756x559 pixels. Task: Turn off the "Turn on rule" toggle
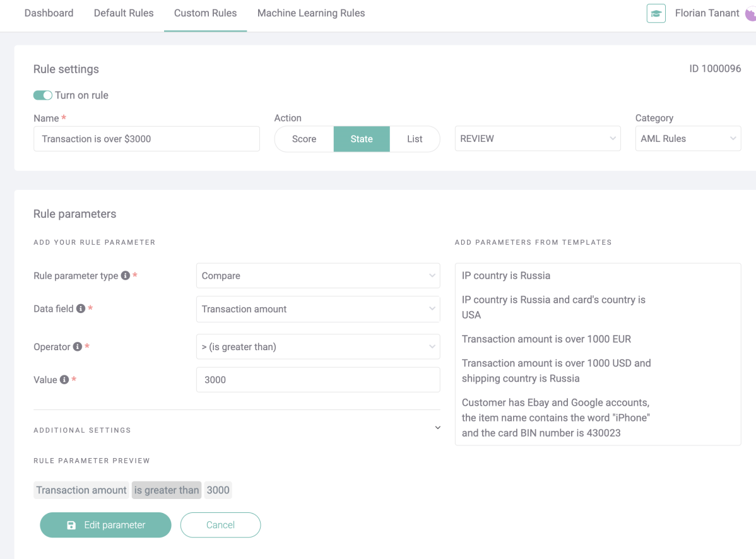[x=42, y=95]
